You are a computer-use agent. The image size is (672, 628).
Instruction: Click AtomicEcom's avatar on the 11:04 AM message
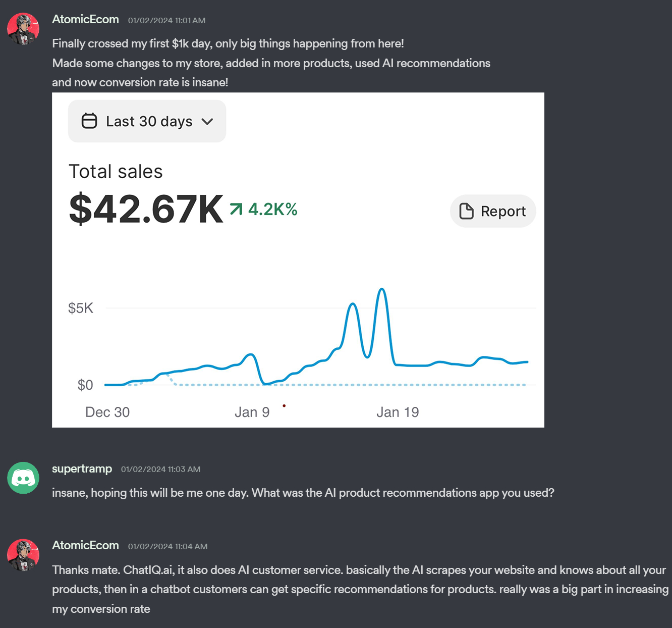pyautogui.click(x=23, y=555)
